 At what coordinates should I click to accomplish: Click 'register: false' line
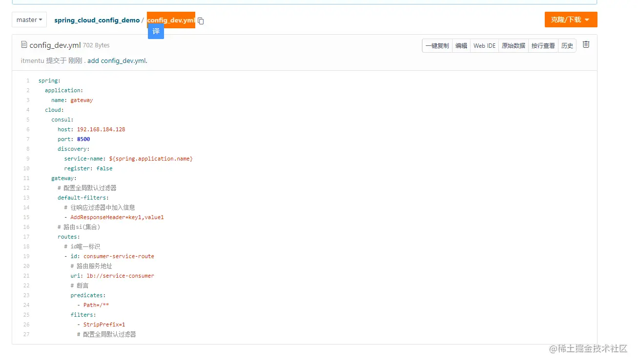(x=88, y=168)
